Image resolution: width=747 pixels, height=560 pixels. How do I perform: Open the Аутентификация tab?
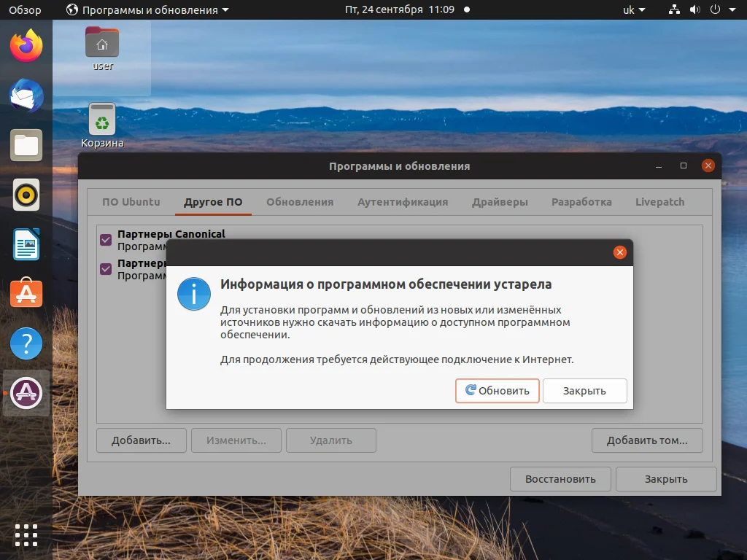pos(403,202)
